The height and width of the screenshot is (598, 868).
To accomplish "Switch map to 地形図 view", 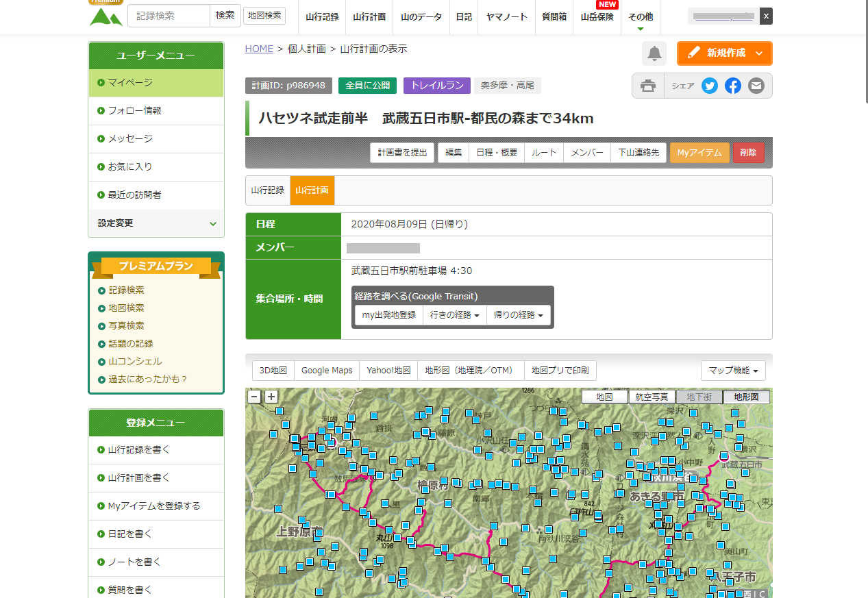I will 746,397.
